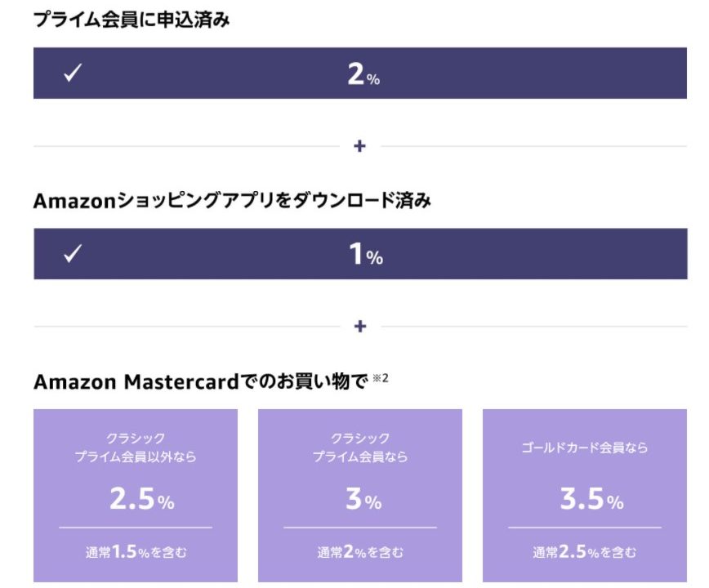Image resolution: width=709 pixels, height=588 pixels.
Task: Click the plus sign below the 1% bar
Action: click(360, 327)
